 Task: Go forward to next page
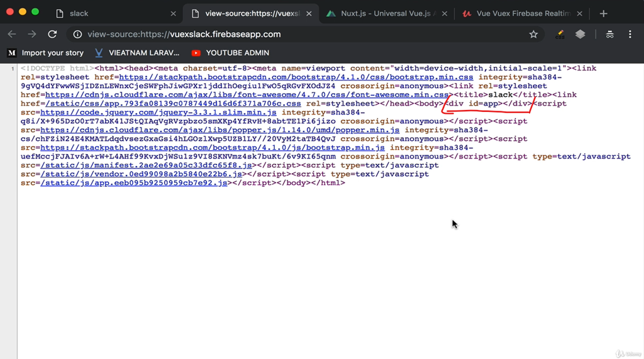pos(32,34)
